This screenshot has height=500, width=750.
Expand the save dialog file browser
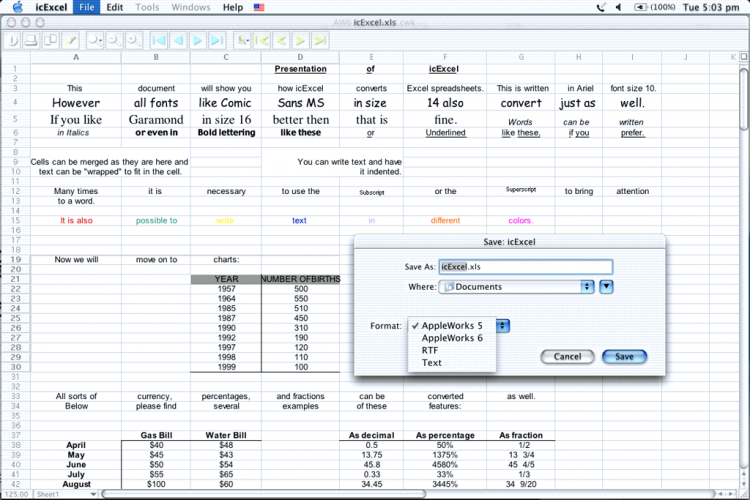click(606, 287)
